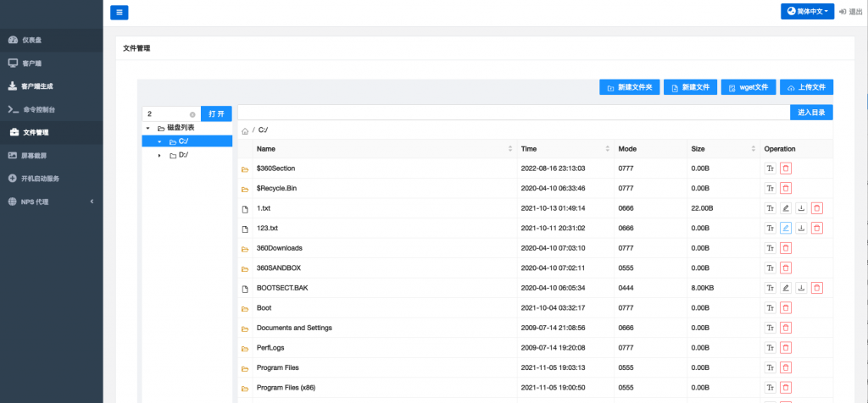Rename the $Recycle.Bin folder
Image resolution: width=868 pixels, height=403 pixels.
click(770, 188)
